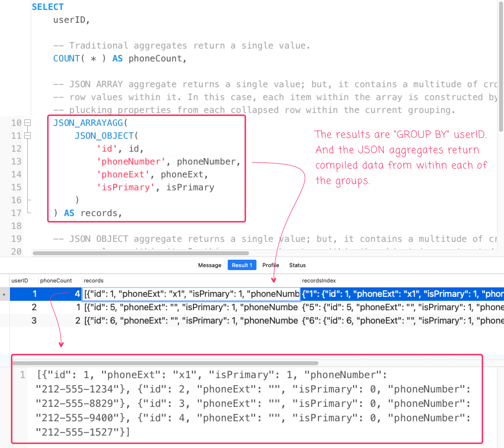Screen dimensions: 504x448
Task: Open the Profile tab
Action: pos(270,265)
